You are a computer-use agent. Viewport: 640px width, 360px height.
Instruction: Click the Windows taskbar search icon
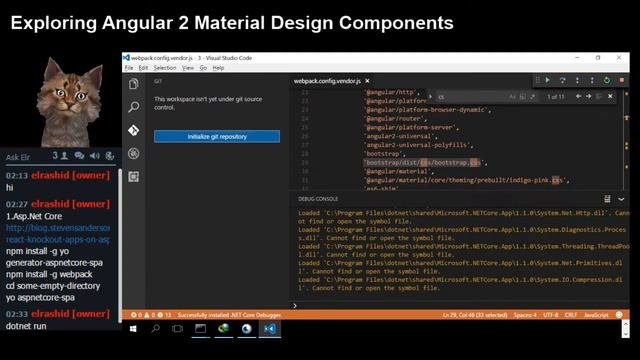[156, 329]
